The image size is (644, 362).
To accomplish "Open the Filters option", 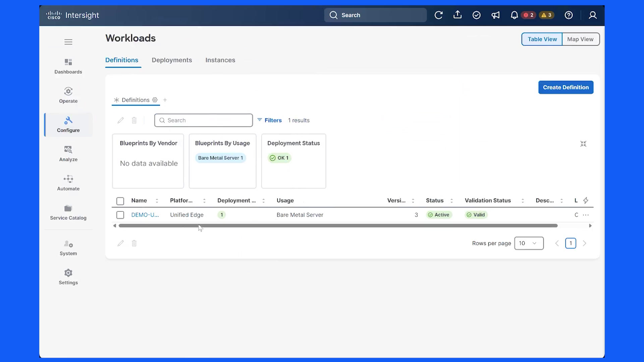I will click(269, 120).
